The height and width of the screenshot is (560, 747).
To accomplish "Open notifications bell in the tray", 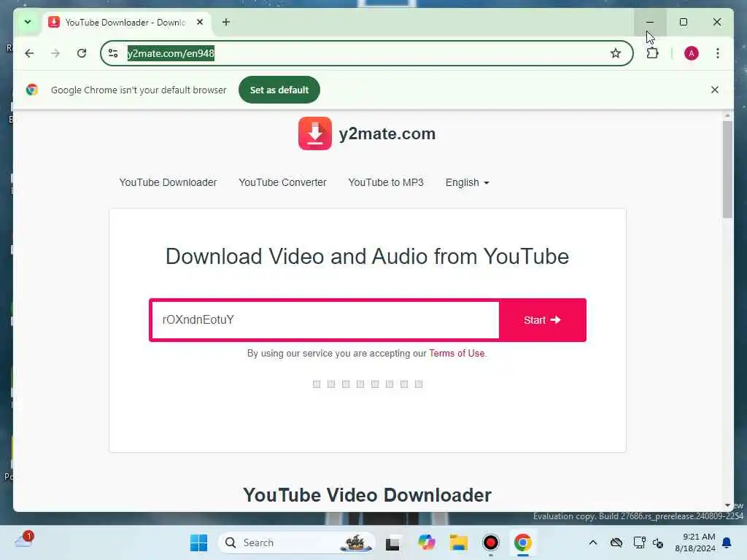I will tap(727, 542).
